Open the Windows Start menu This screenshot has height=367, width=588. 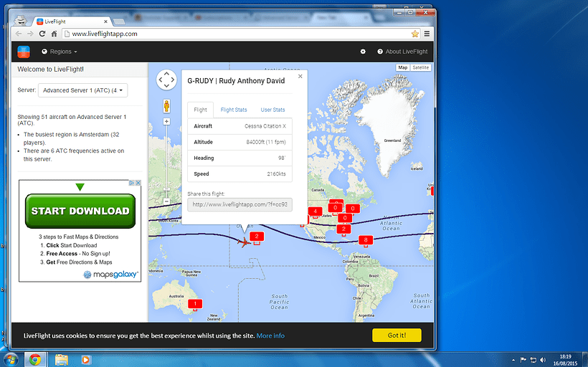(x=10, y=360)
